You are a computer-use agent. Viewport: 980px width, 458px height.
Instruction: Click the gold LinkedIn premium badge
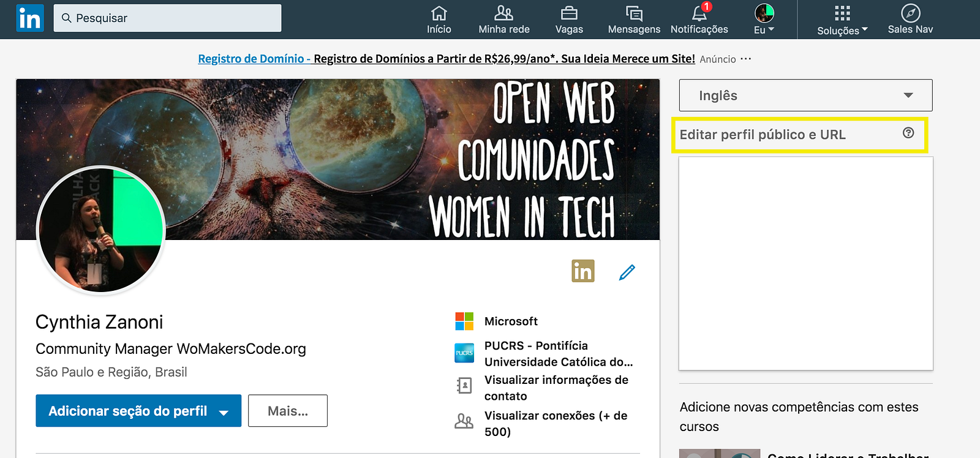(x=582, y=271)
